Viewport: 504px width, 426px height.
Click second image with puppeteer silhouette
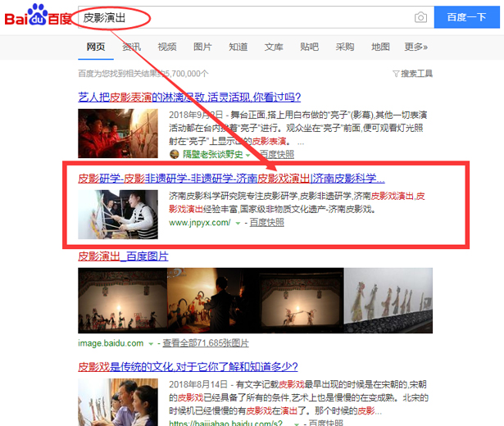(x=213, y=301)
